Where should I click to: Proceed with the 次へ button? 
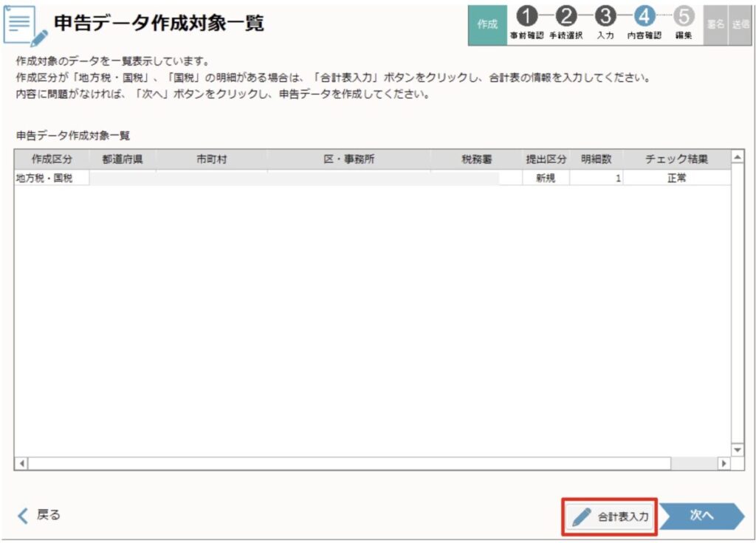(701, 516)
